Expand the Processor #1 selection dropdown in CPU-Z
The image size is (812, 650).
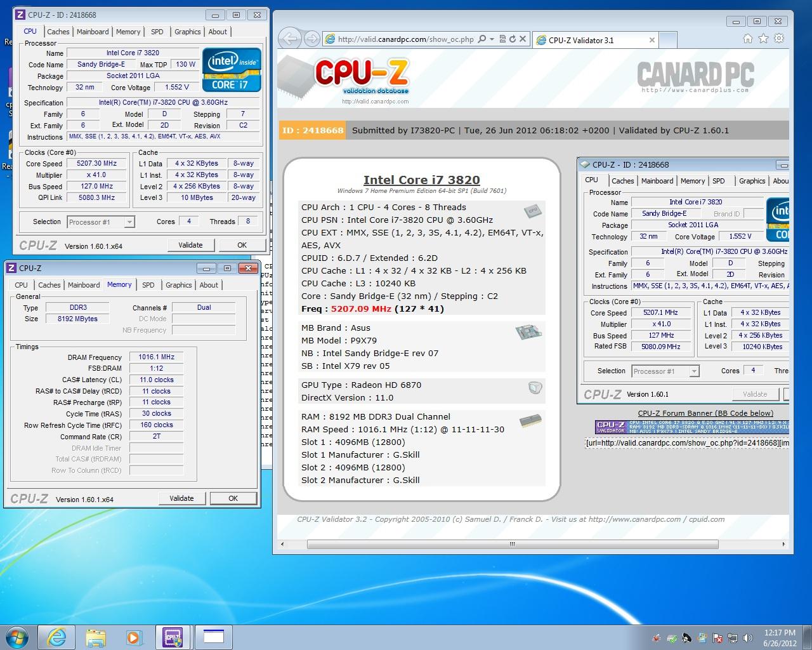(129, 222)
